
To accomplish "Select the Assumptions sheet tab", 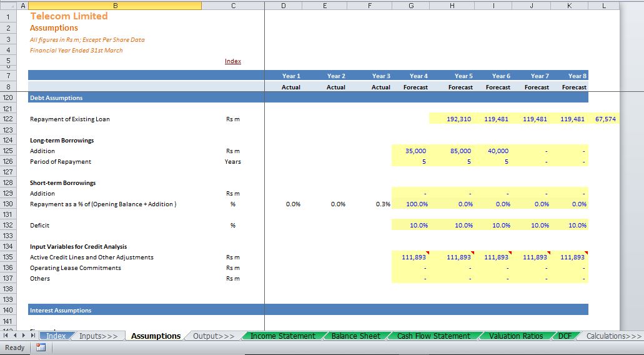I will tap(156, 336).
